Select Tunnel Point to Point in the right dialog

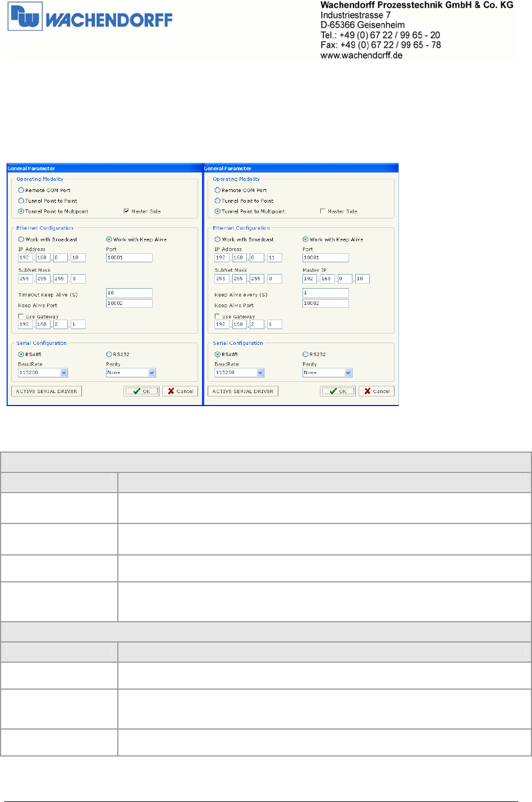(x=218, y=201)
